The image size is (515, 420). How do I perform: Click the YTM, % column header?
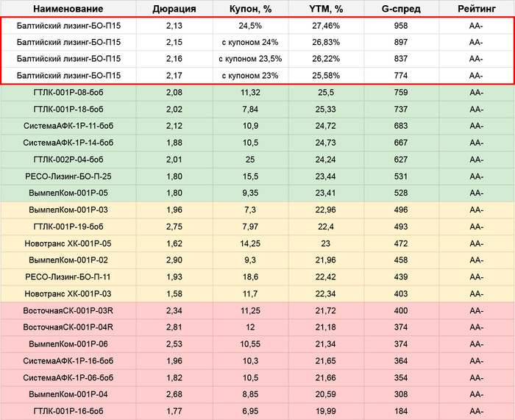(x=327, y=9)
